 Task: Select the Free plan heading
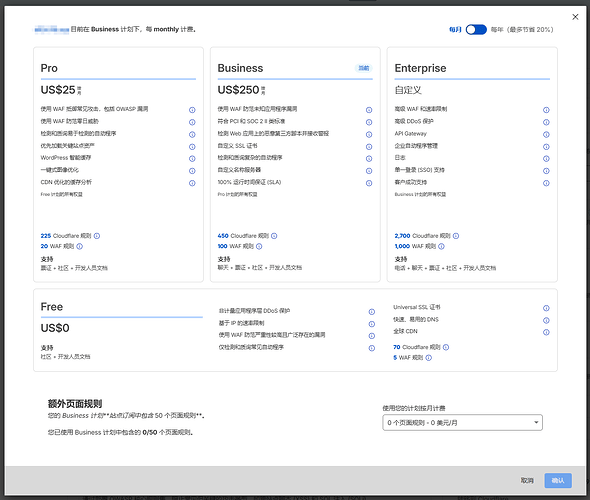[52, 307]
